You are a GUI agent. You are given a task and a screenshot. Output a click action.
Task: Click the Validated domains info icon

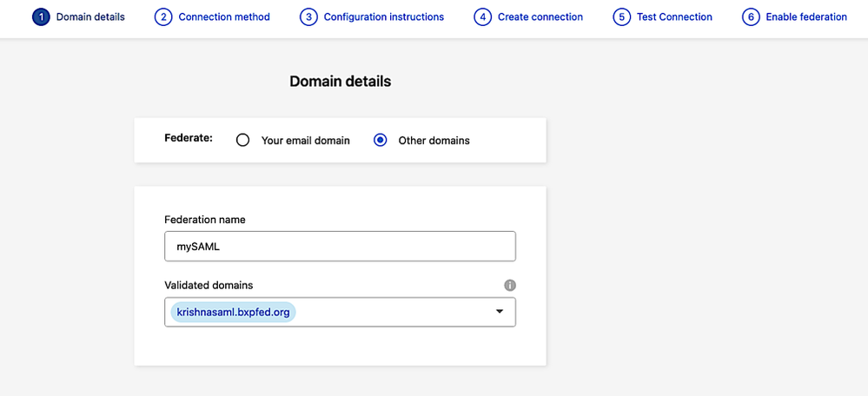pos(510,285)
